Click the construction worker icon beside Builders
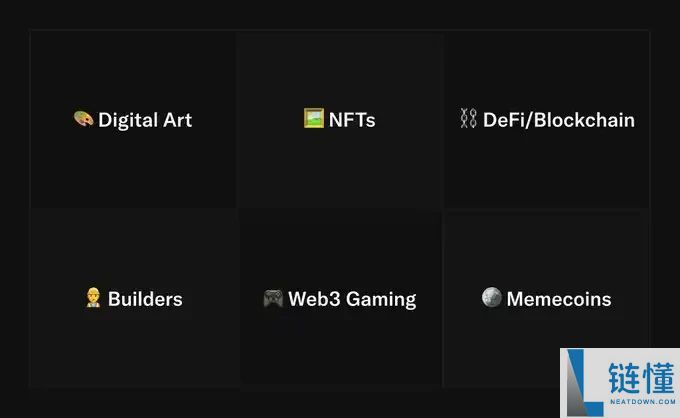This screenshot has width=680, height=418. pyautogui.click(x=93, y=298)
